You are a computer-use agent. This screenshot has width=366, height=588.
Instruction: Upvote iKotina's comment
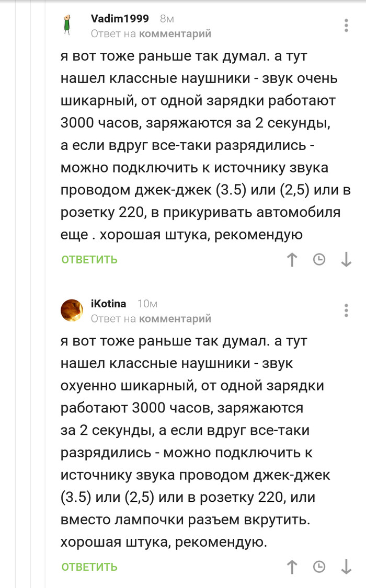tap(292, 567)
